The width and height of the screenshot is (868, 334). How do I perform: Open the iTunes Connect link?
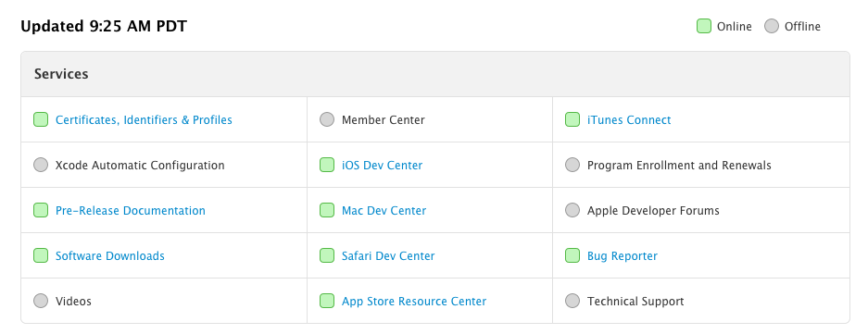coord(629,120)
